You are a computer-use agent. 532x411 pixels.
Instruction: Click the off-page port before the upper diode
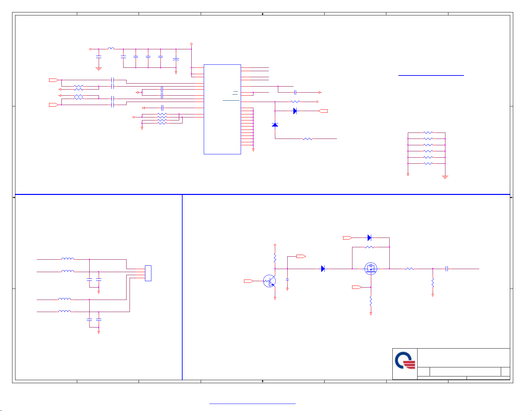(347, 238)
